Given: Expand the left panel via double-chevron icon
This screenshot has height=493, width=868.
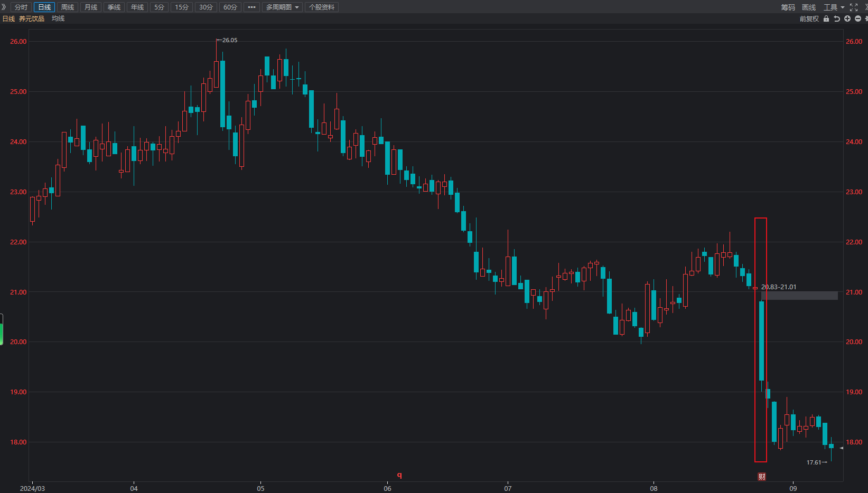Looking at the screenshot, I should 4,7.
